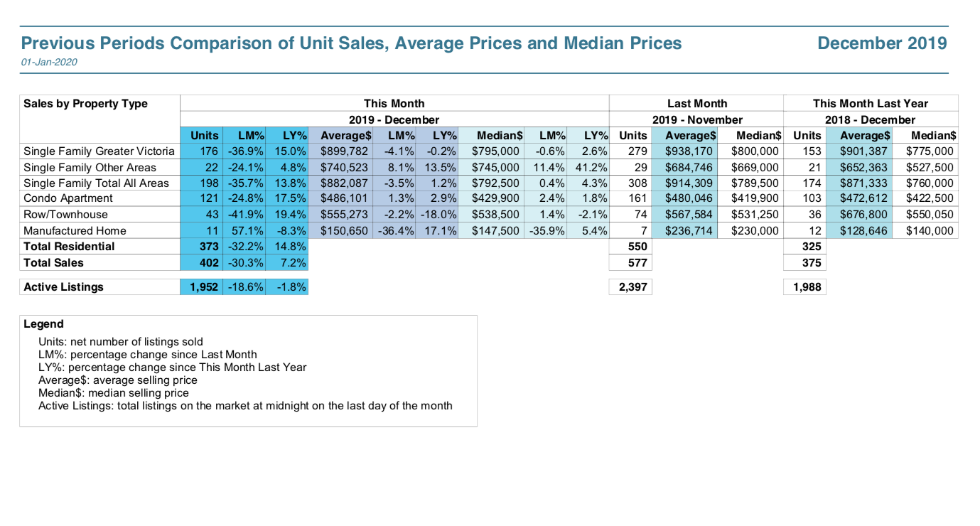
Task: Select the This Month Last Year header
Action: (x=870, y=104)
